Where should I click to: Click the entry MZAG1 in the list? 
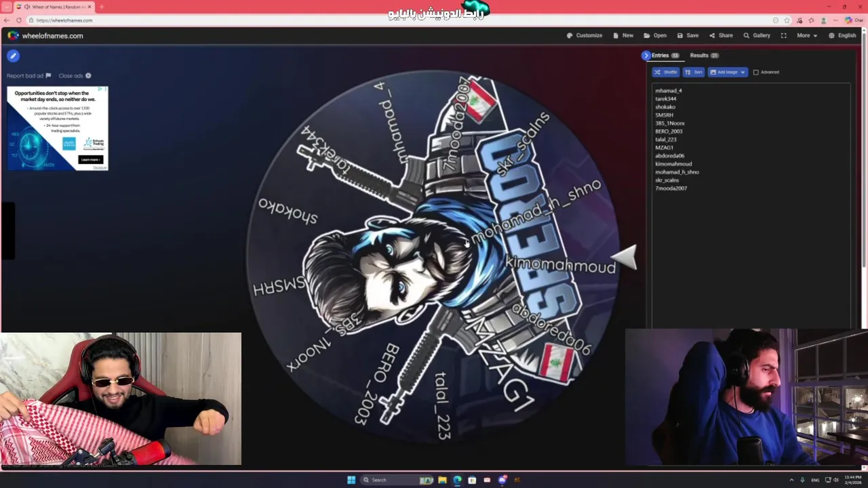[x=665, y=148]
